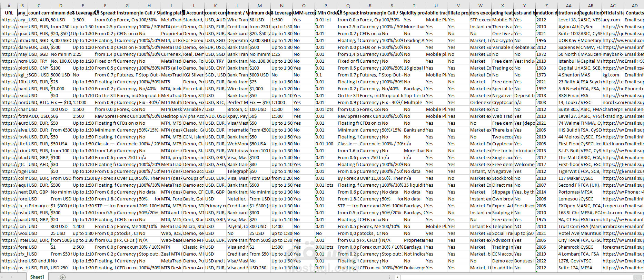The image size is (644, 280).
Task: Select column F header
Action: coord(105,6)
